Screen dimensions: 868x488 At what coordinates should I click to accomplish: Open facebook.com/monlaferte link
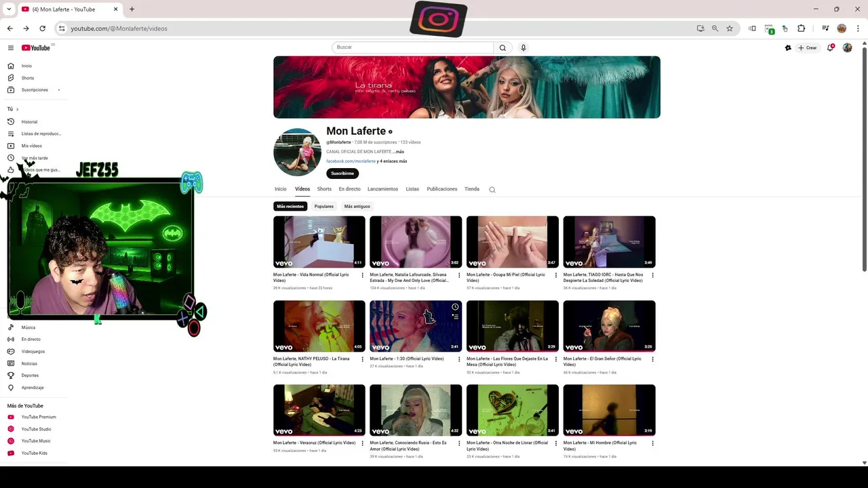tap(351, 161)
